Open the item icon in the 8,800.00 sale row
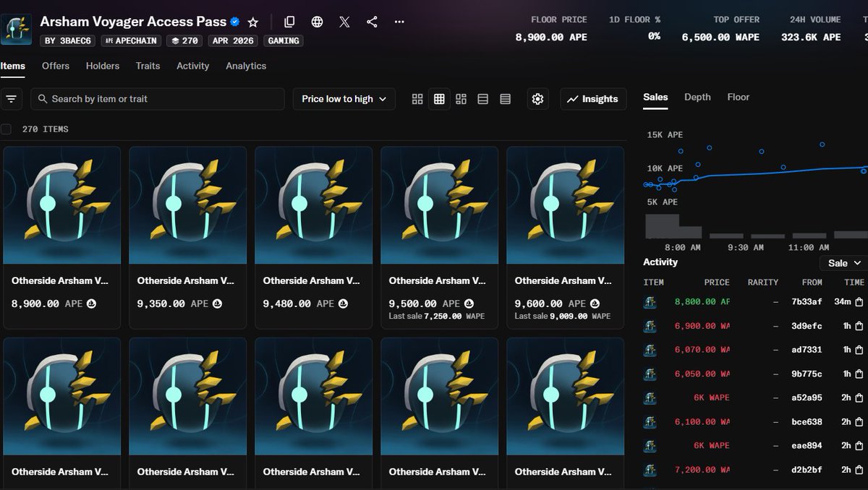 pos(650,302)
